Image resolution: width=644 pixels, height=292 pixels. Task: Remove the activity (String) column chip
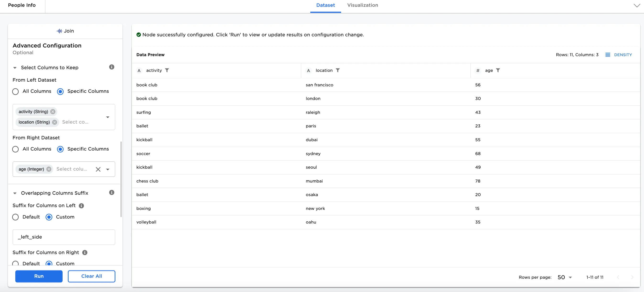(53, 112)
